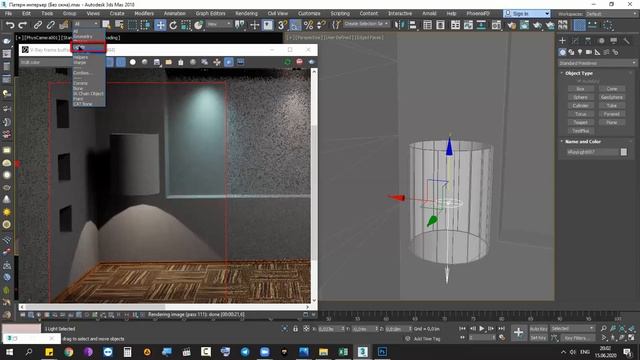The image size is (640, 360).
Task: Activate the Select and Link tool
Action: (x=38, y=25)
